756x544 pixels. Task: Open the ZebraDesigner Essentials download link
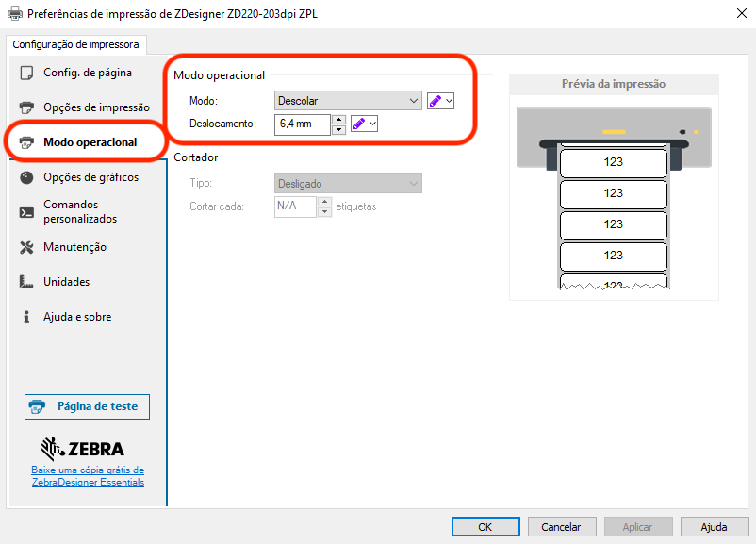[88, 476]
